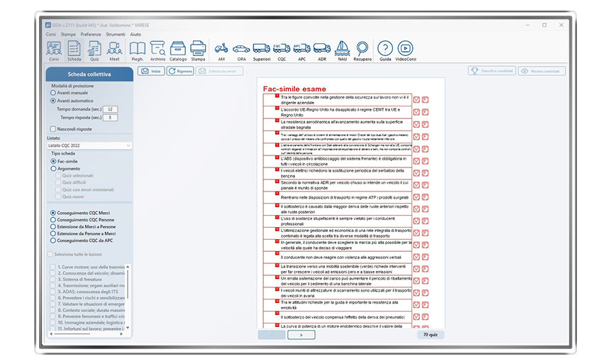
Task: Go to next quiz page arrow
Action: coord(301,334)
